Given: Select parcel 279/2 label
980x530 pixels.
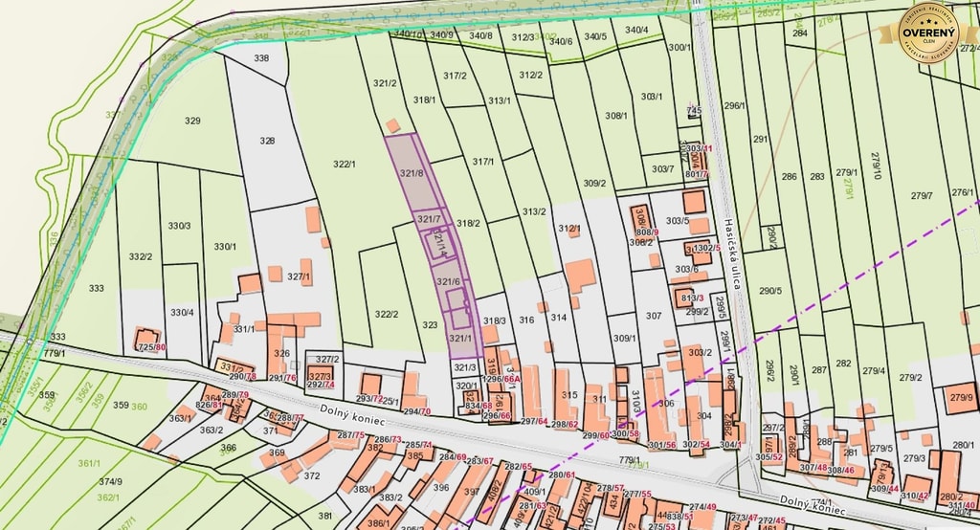Looking at the screenshot, I should [911, 377].
